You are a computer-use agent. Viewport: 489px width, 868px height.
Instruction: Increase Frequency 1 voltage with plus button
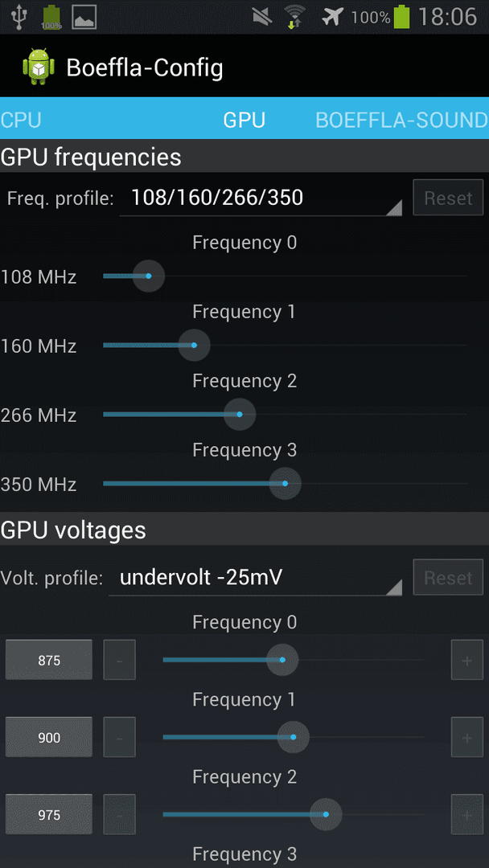pyautogui.click(x=466, y=737)
